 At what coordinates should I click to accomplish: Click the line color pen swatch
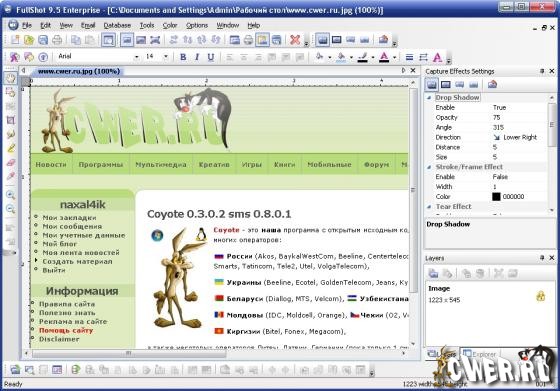coord(362,57)
